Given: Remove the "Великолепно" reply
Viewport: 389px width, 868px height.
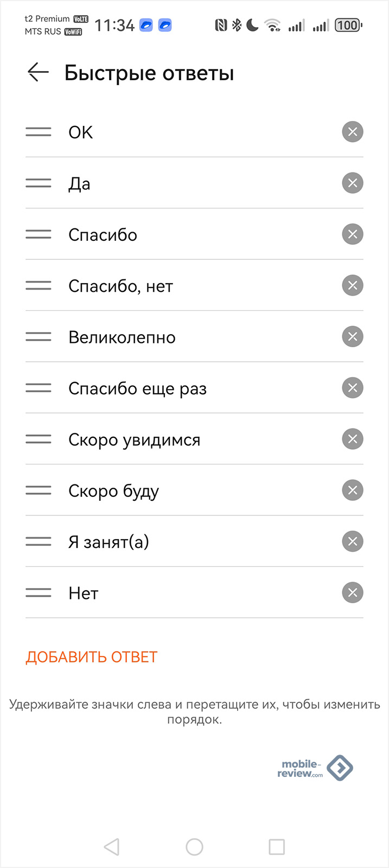Looking at the screenshot, I should [353, 337].
